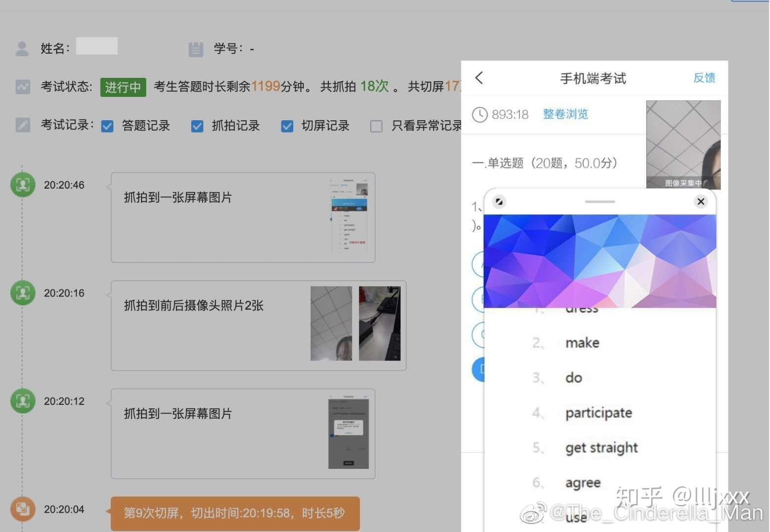Viewport: 770px width, 532px height.
Task: Click the clipboard icon beside 学号
Action: tap(196, 49)
